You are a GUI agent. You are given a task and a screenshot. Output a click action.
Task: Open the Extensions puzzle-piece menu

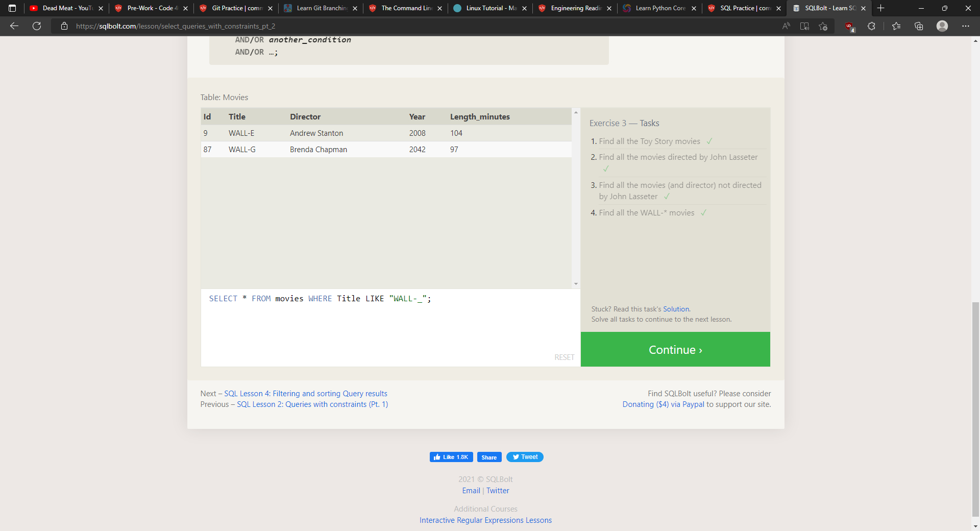[x=871, y=26]
